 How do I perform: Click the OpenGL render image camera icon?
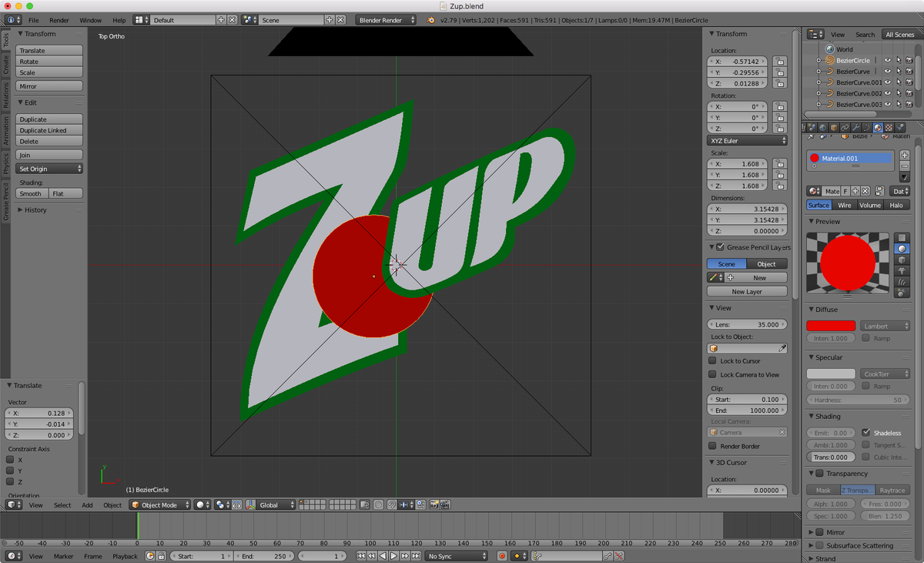coord(434,505)
